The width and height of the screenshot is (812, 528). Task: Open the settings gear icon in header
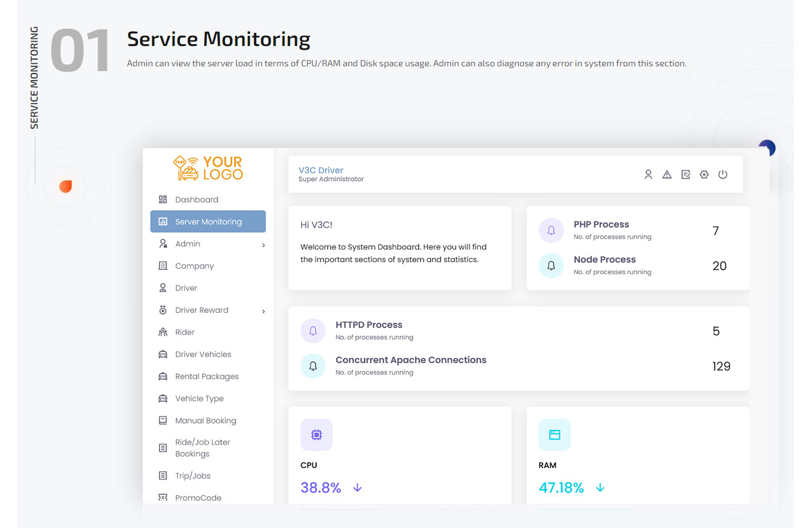pos(704,174)
